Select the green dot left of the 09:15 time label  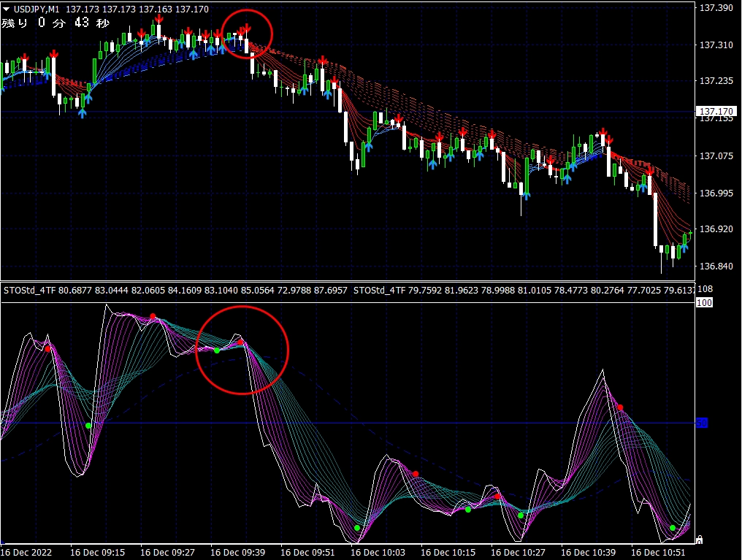[x=88, y=426]
